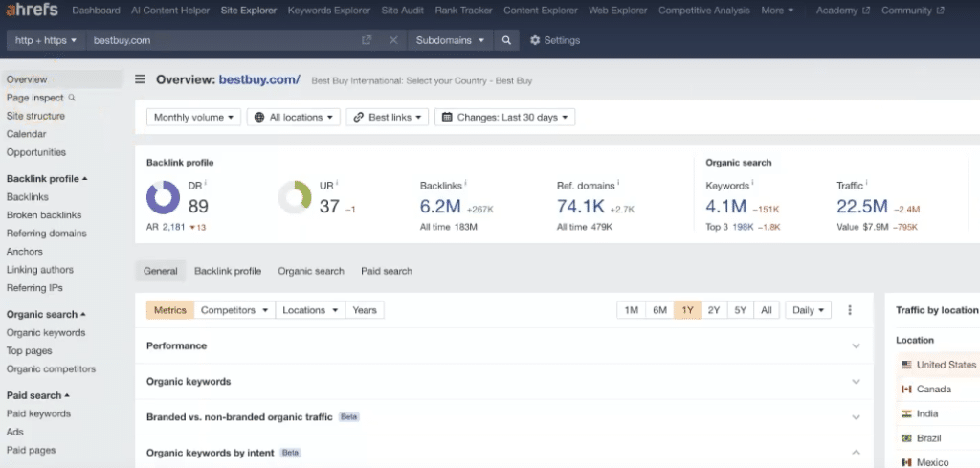
Task: Open http + https protocol dropdown
Action: point(46,40)
